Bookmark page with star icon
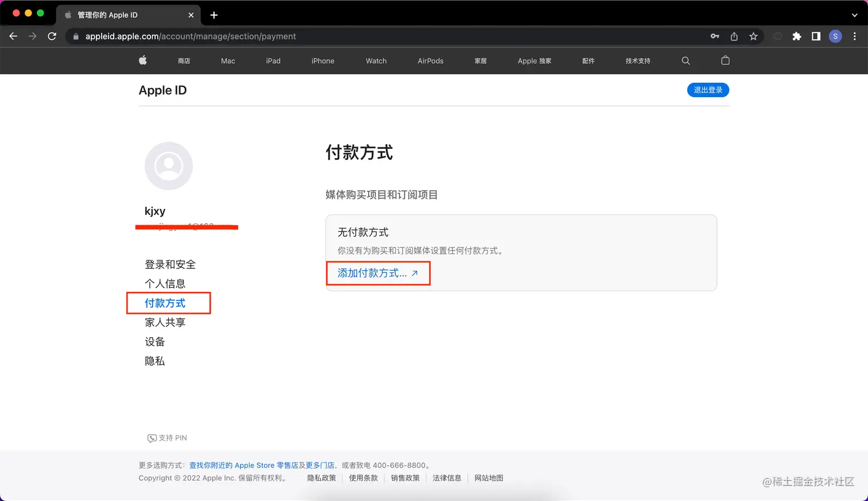 [x=753, y=36]
